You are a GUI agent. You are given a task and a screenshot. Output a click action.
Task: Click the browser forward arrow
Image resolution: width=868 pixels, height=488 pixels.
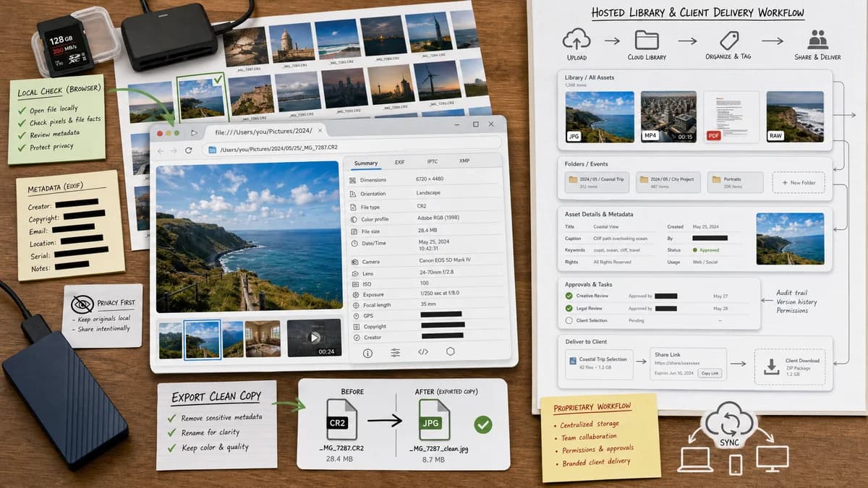[x=174, y=150]
